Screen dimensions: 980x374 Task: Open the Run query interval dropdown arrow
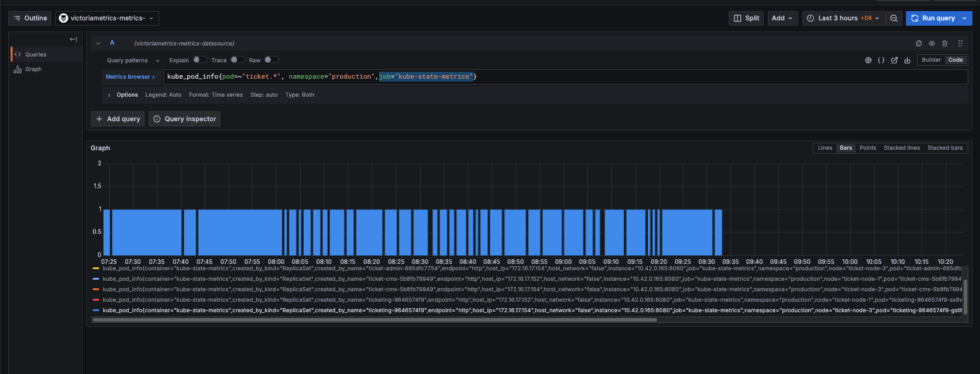point(964,18)
